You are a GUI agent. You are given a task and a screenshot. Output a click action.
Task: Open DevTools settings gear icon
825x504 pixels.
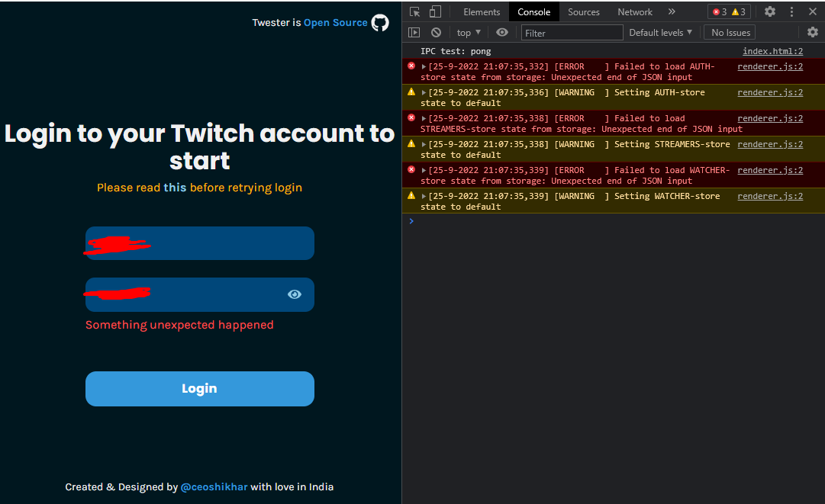pos(770,11)
